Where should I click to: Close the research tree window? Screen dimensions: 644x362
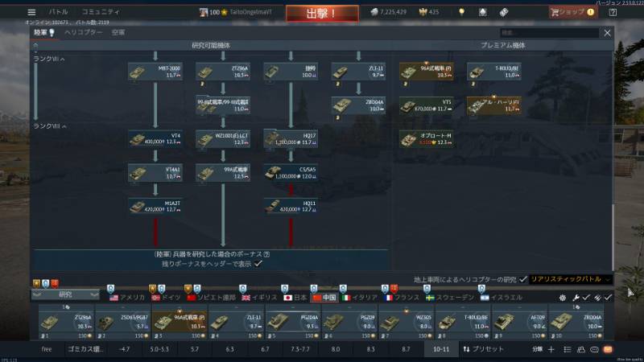pyautogui.click(x=607, y=33)
